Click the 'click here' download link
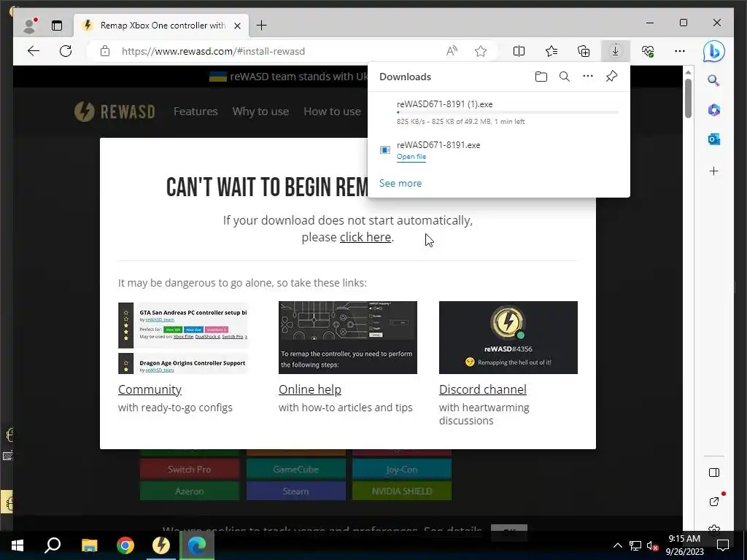Viewport: 747px width, 560px height. coord(365,237)
